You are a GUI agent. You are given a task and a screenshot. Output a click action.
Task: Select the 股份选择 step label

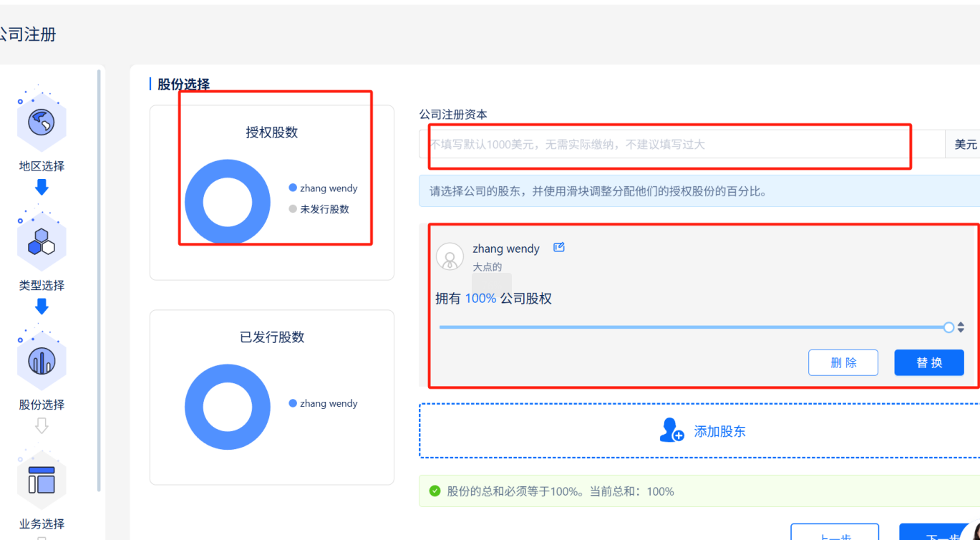pyautogui.click(x=42, y=405)
